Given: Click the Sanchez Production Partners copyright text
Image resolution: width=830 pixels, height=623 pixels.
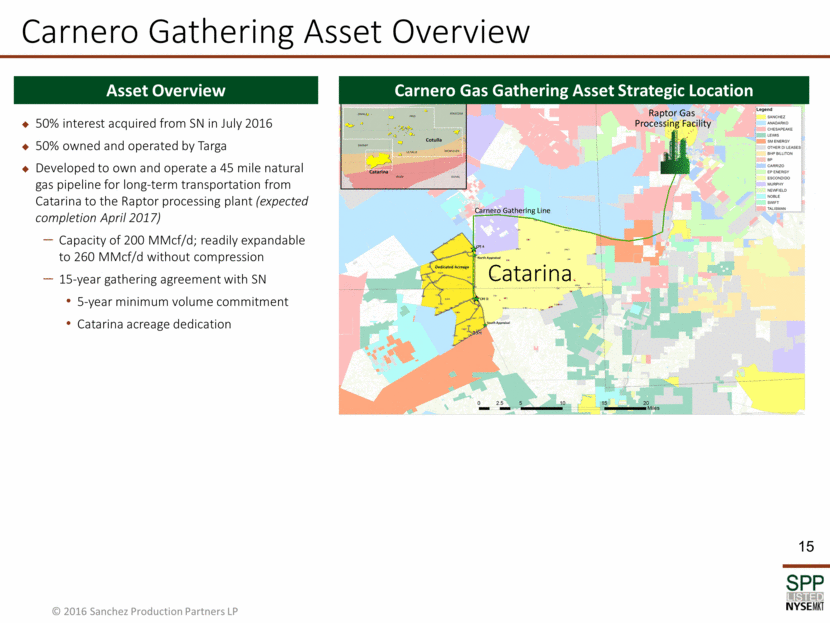Looking at the screenshot, I should pos(144,611).
